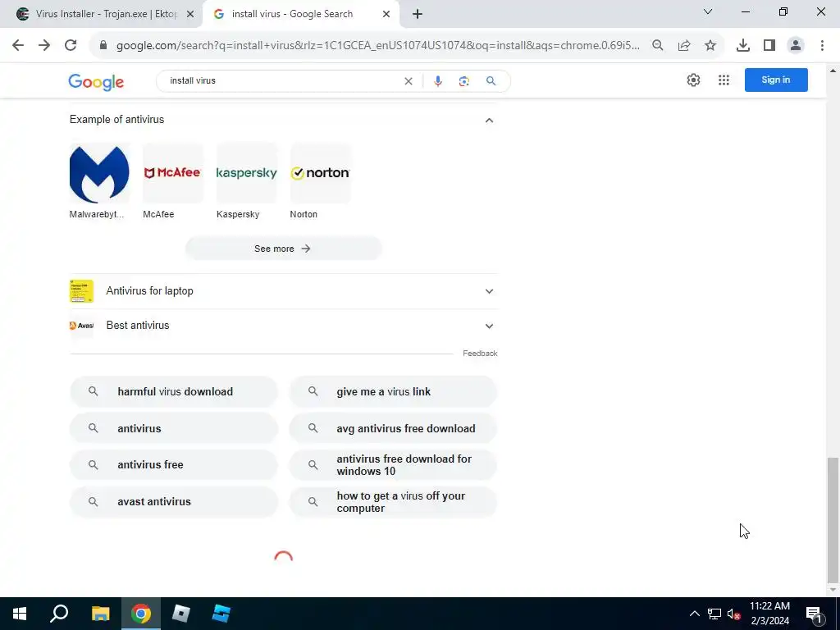Open the Chrome profile avatar
The width and height of the screenshot is (840, 630).
pyautogui.click(x=796, y=46)
